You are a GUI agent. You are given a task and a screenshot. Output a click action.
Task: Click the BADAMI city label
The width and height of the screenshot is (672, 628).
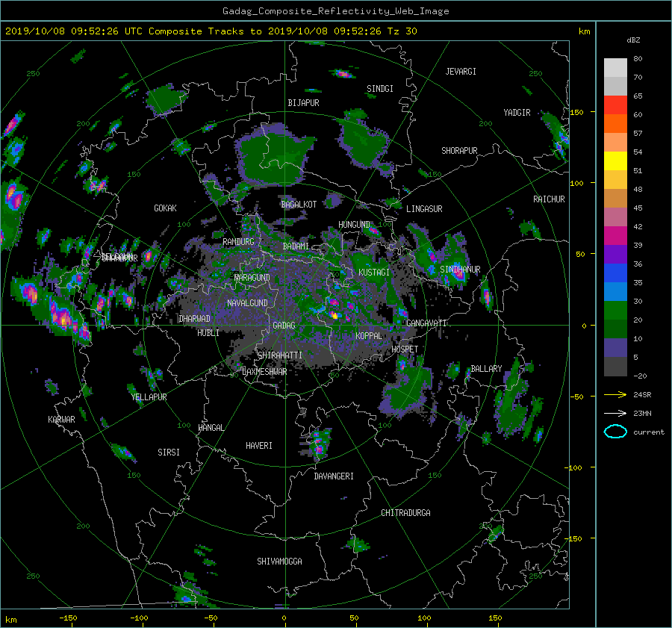click(296, 246)
